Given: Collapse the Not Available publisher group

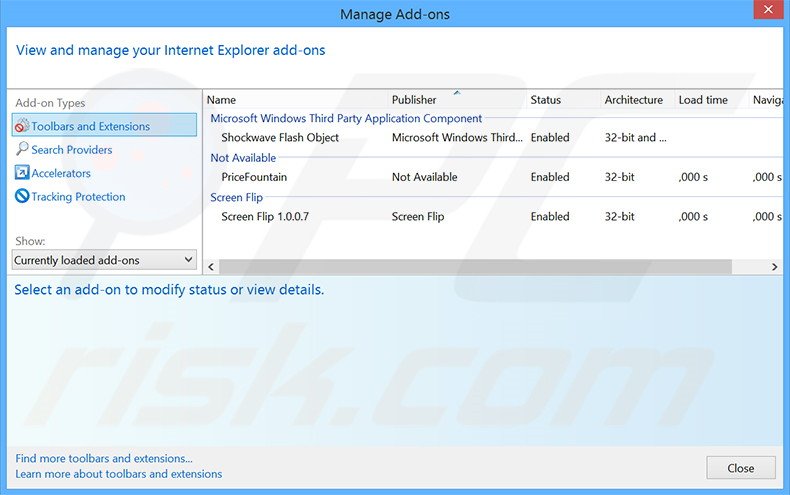Looking at the screenshot, I should pos(243,158).
